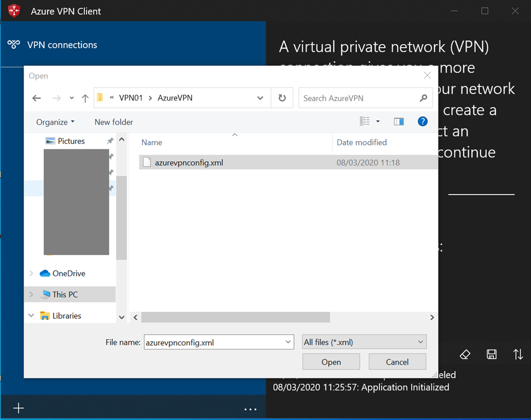Maximize the Azure VPN Client window
Screen dimensions: 531x420
click(x=485, y=11)
